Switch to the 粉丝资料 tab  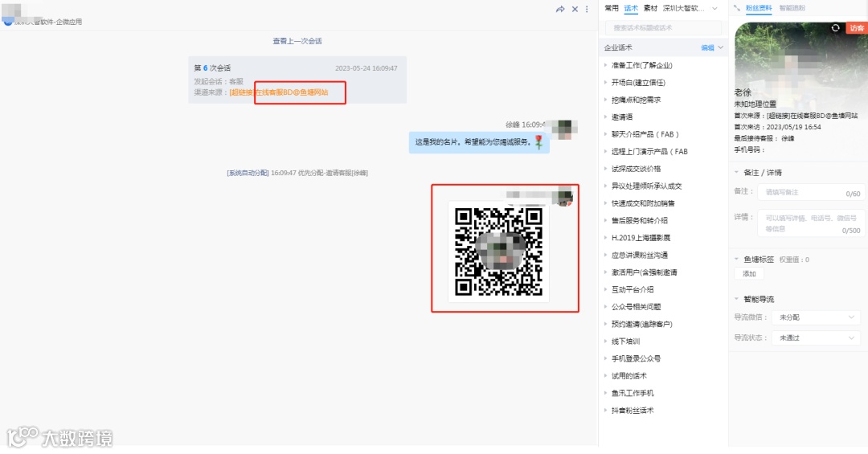pos(759,8)
